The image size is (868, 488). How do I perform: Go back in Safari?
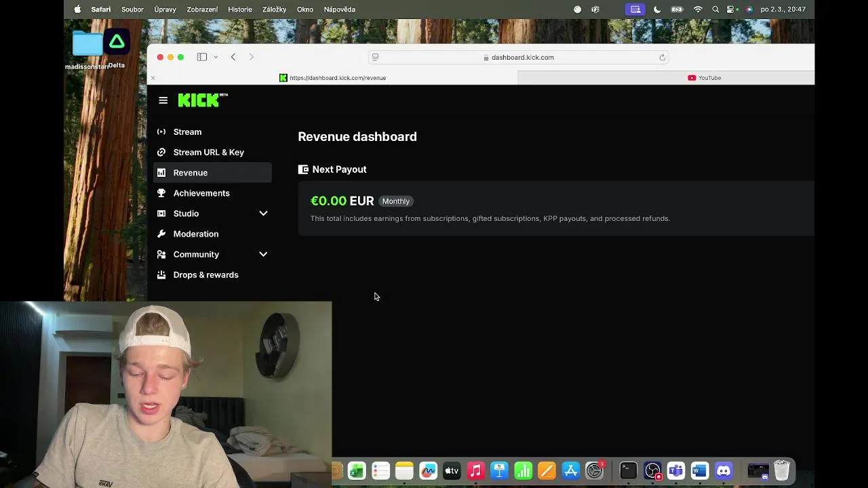(x=233, y=57)
